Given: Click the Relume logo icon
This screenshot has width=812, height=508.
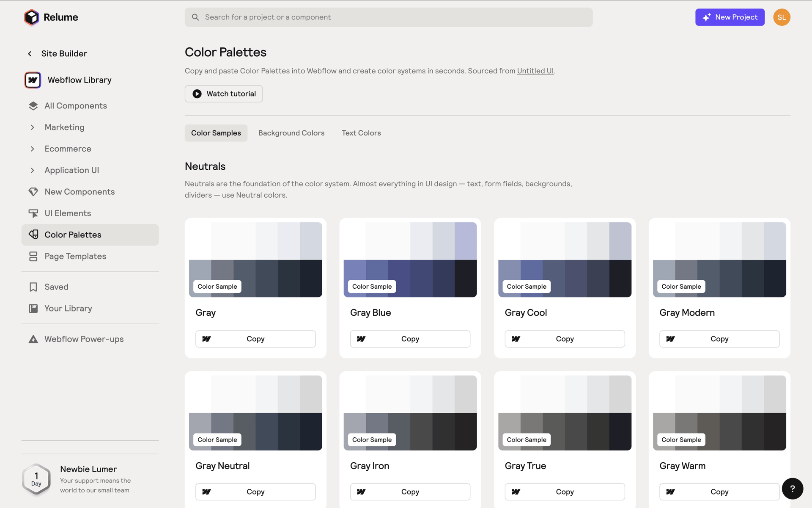Looking at the screenshot, I should click(x=31, y=17).
